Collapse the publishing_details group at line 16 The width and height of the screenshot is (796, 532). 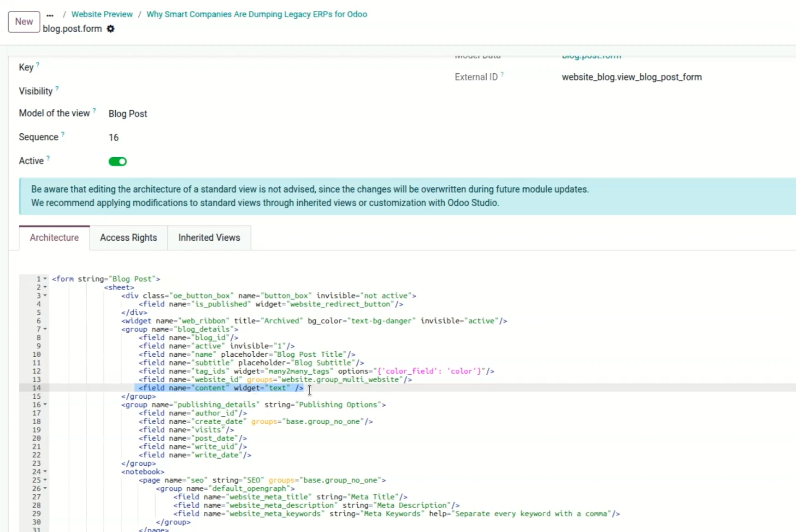[x=45, y=405]
